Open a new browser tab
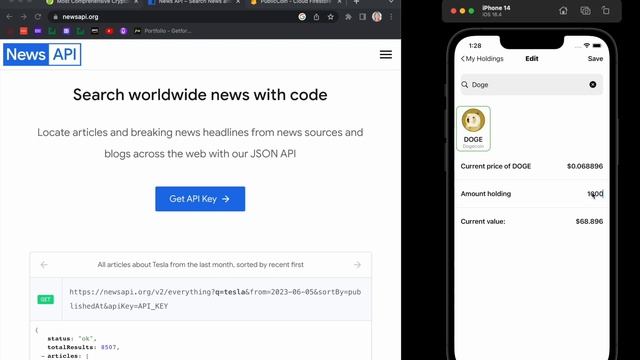This screenshot has width=640, height=360. [356, 2]
